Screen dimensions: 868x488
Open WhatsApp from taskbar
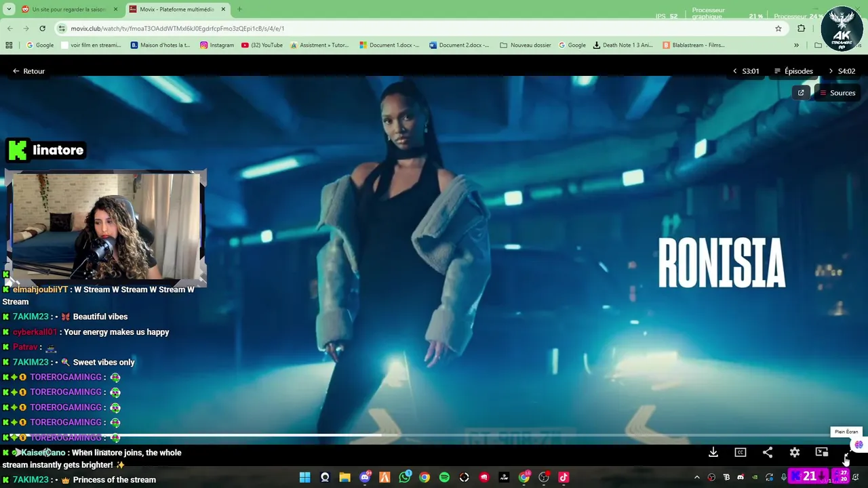coord(405,477)
